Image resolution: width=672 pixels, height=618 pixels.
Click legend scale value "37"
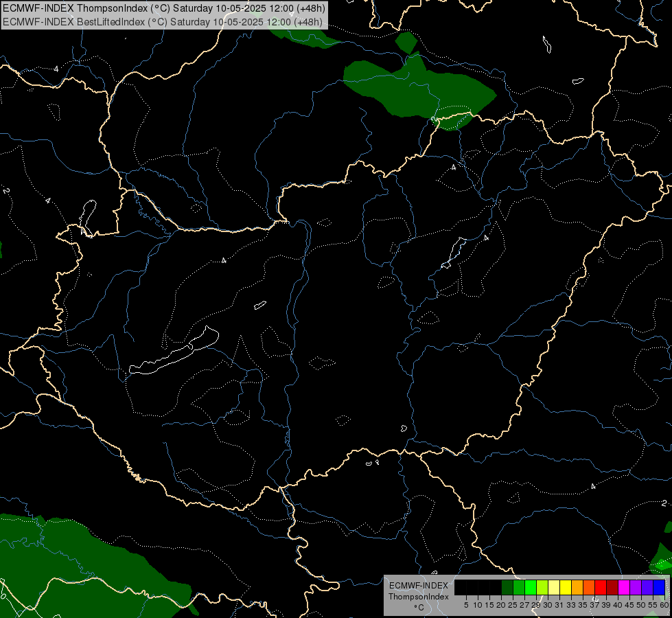(x=594, y=605)
